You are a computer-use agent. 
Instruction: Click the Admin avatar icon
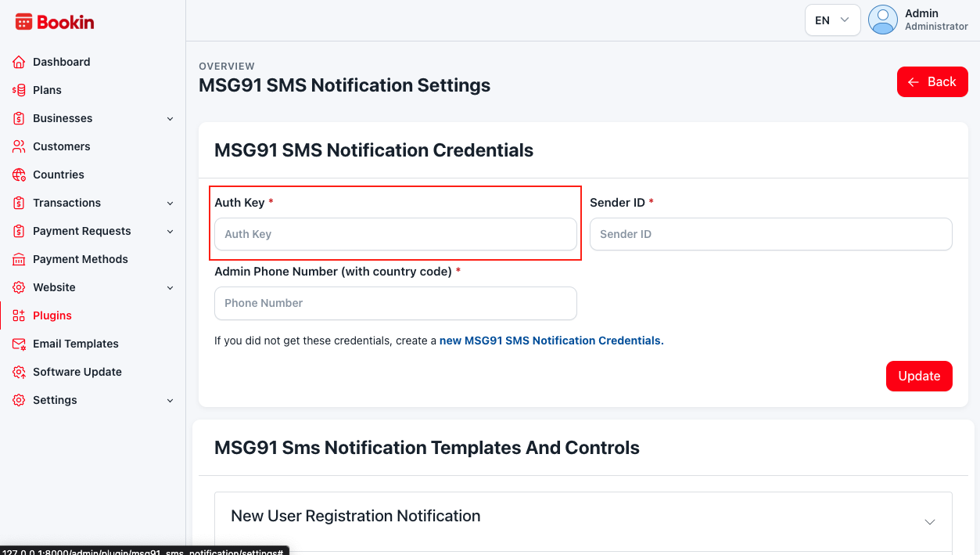[883, 20]
